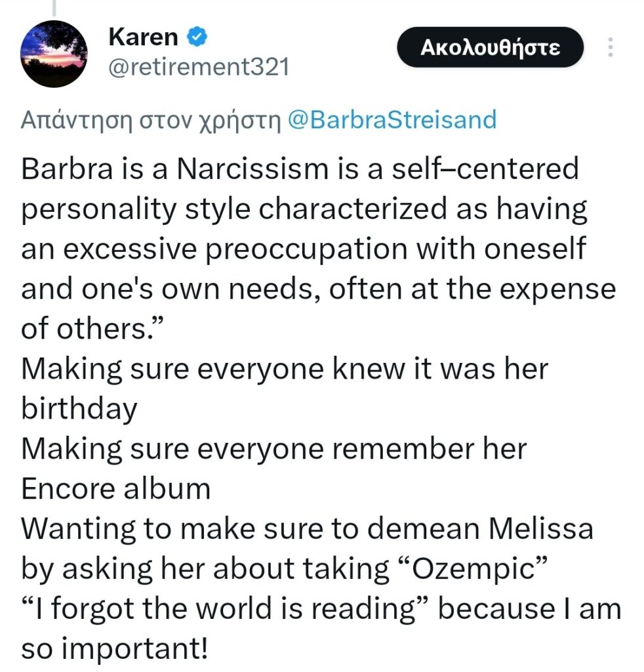Click the 'an excessive preoccupation with oneself' line

point(303,250)
